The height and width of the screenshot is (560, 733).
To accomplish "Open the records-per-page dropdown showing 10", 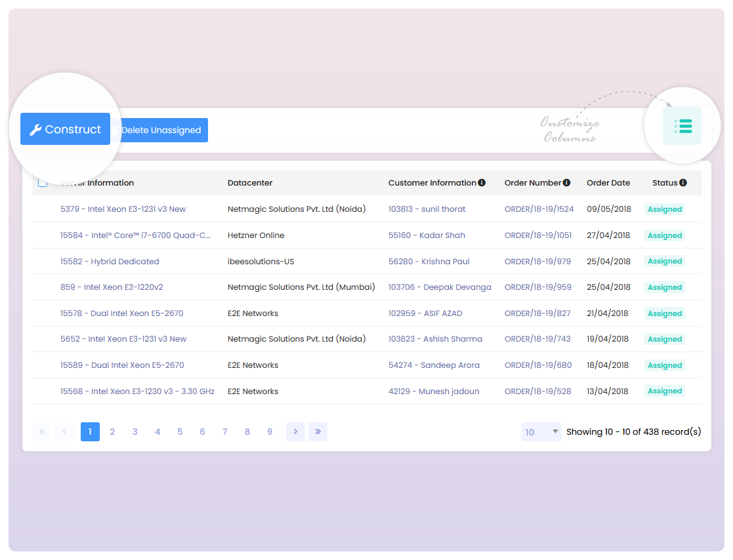I will coord(541,431).
